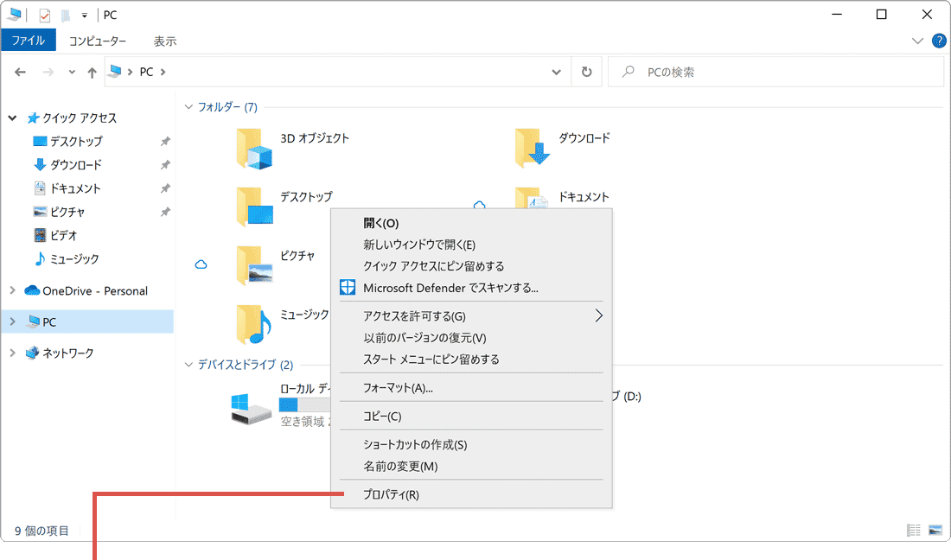
Task: Open the address bar history dropdown
Action: (557, 72)
